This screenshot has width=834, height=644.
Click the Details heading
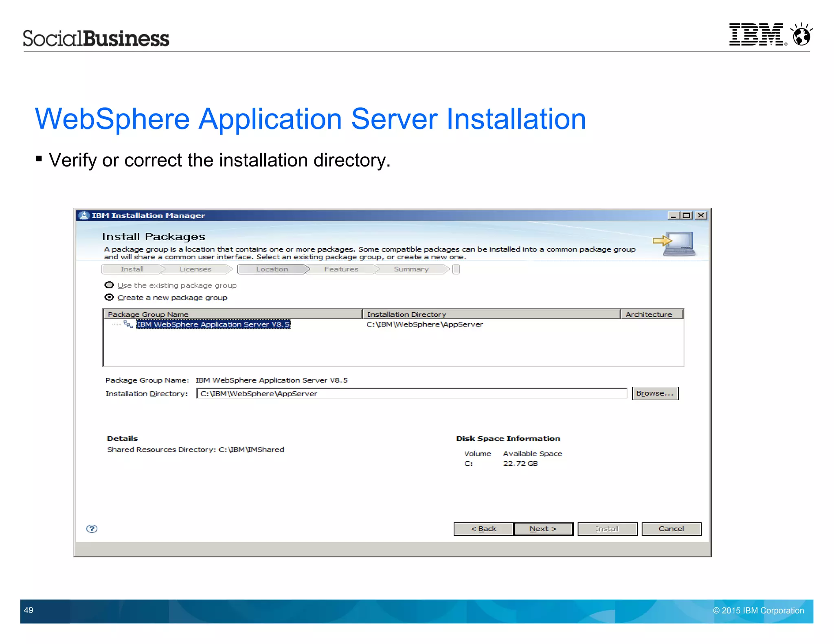(122, 438)
